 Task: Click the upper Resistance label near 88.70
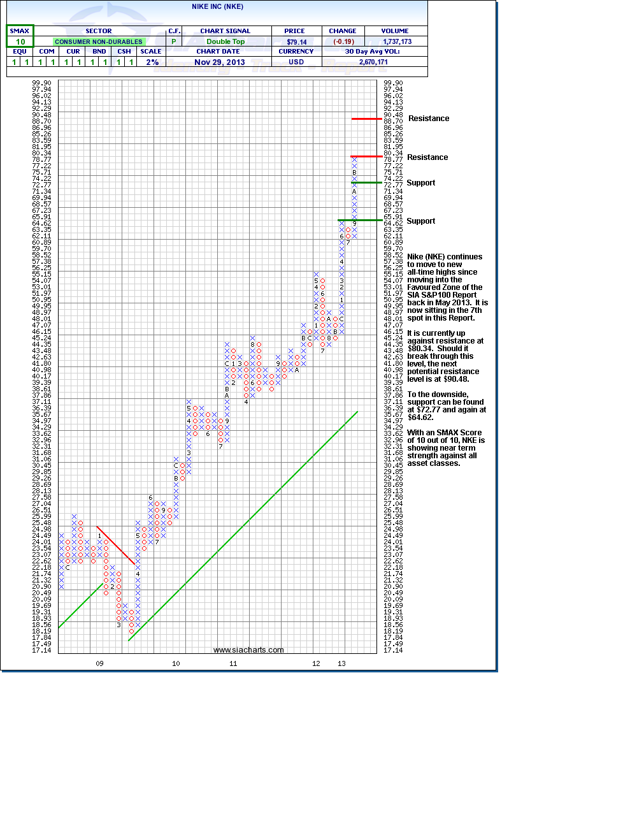(x=429, y=119)
